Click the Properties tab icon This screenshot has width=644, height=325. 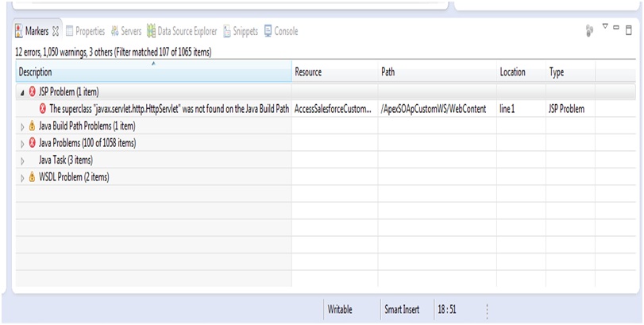tap(69, 31)
